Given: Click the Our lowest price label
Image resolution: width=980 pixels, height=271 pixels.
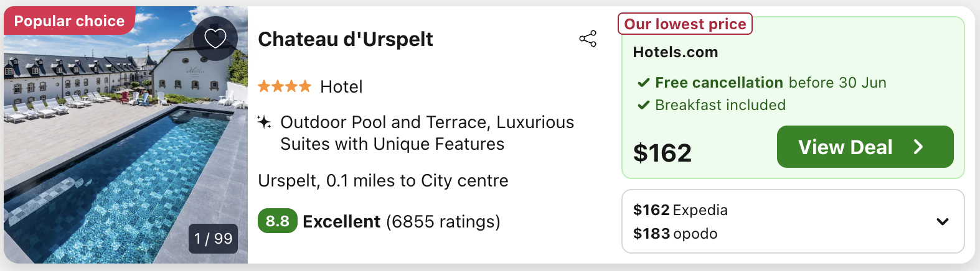Looking at the screenshot, I should 685,24.
